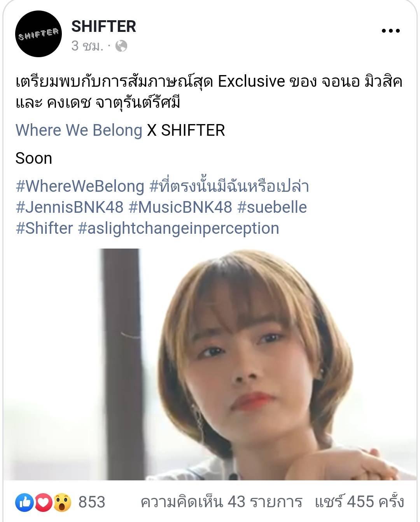Open the #MusicBNK48 hashtag
Image resolution: width=420 pixels, height=522 pixels.
coord(180,207)
